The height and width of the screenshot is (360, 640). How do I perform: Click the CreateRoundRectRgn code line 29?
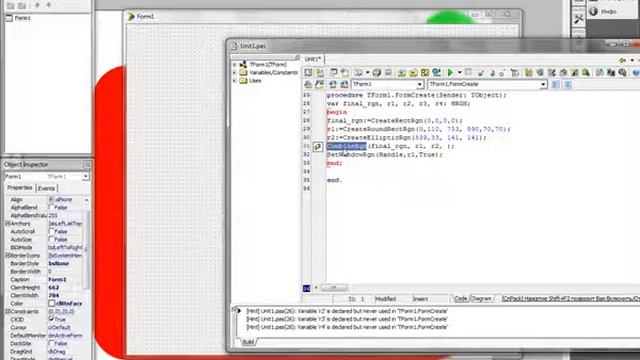click(418, 129)
